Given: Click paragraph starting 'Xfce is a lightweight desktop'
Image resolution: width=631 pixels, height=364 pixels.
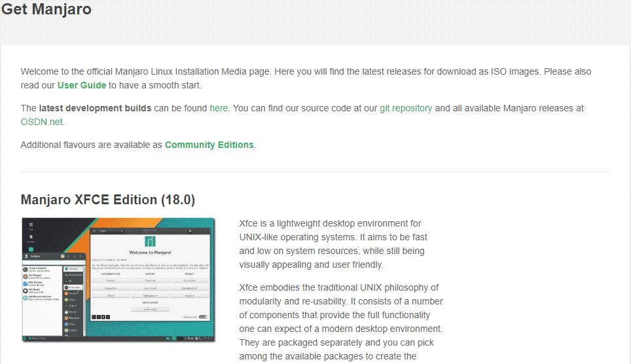Looking at the screenshot, I should pyautogui.click(x=333, y=244).
